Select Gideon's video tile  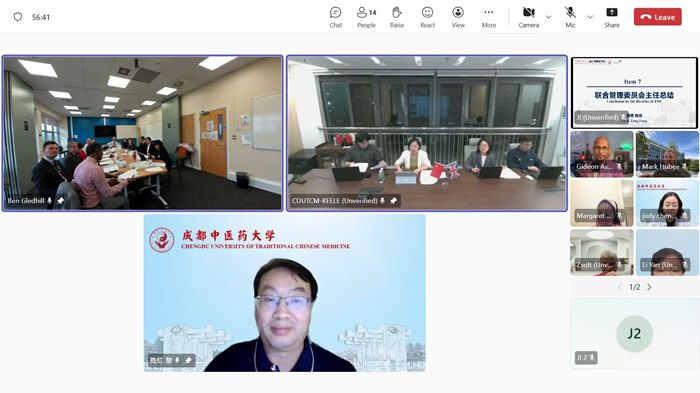602,154
